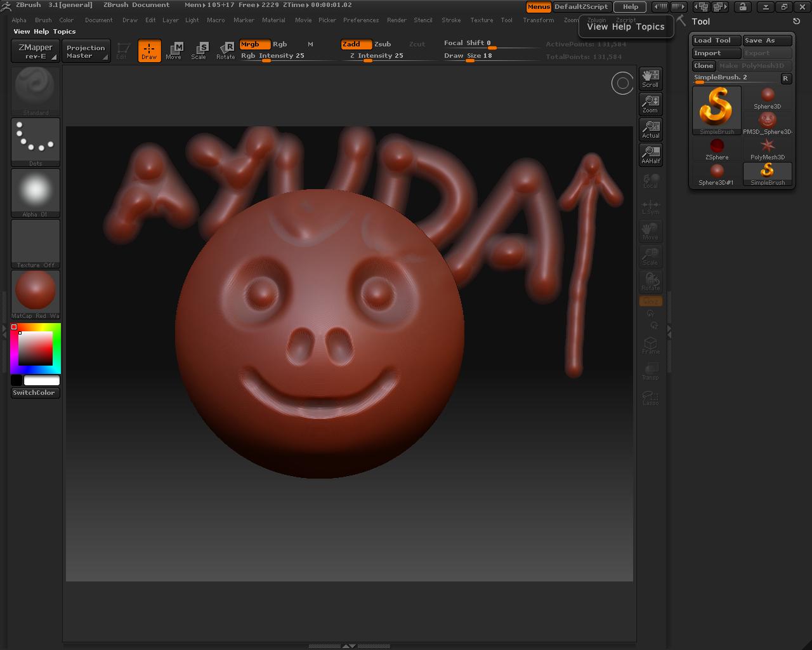Click the Tool palette reset arrow icon

pos(797,22)
